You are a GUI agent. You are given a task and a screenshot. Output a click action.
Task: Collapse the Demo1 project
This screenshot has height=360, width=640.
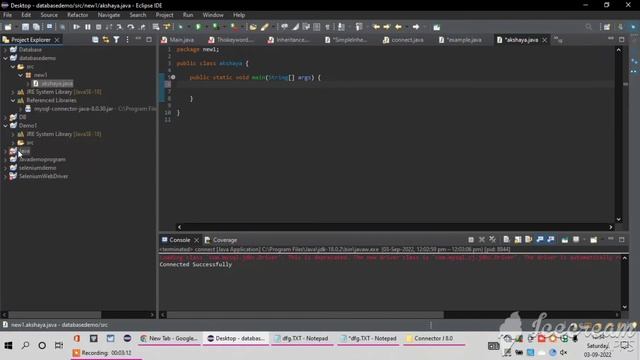[x=5, y=126]
